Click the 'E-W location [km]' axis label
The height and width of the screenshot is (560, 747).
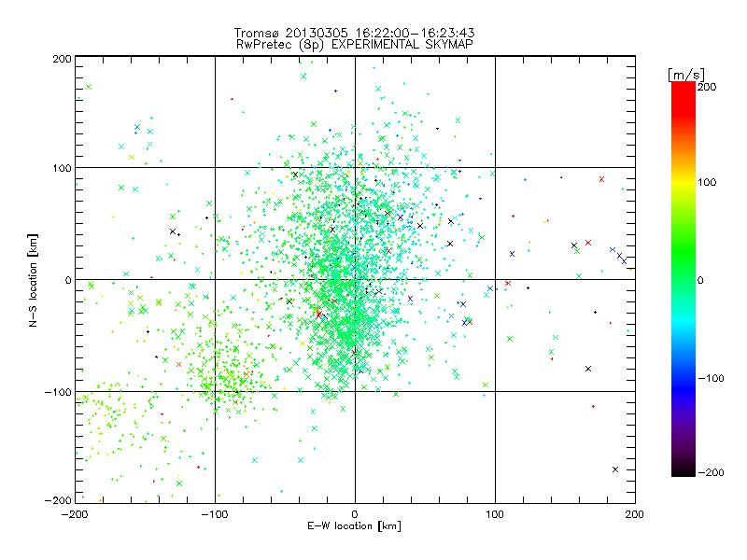tap(354, 526)
